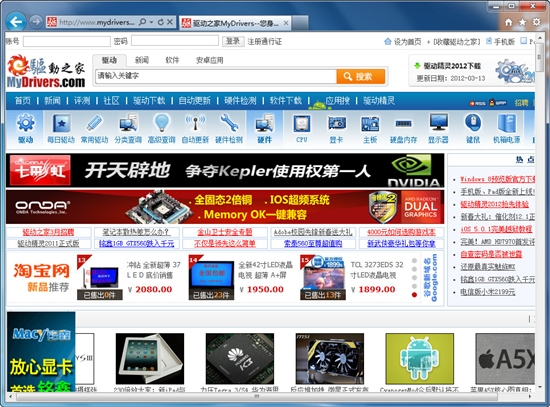
Task: Open 常用驱动 USB stick icon
Action: pyautogui.click(x=94, y=128)
